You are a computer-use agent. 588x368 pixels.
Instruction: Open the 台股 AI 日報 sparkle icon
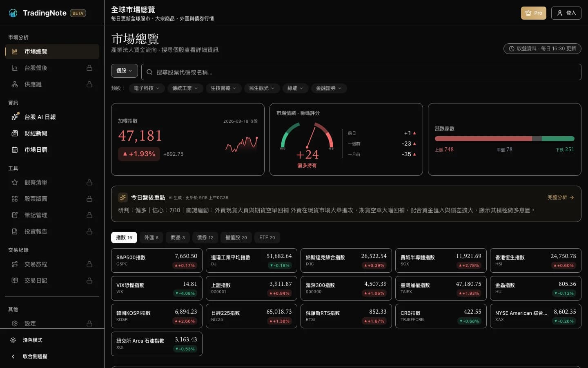point(15,117)
